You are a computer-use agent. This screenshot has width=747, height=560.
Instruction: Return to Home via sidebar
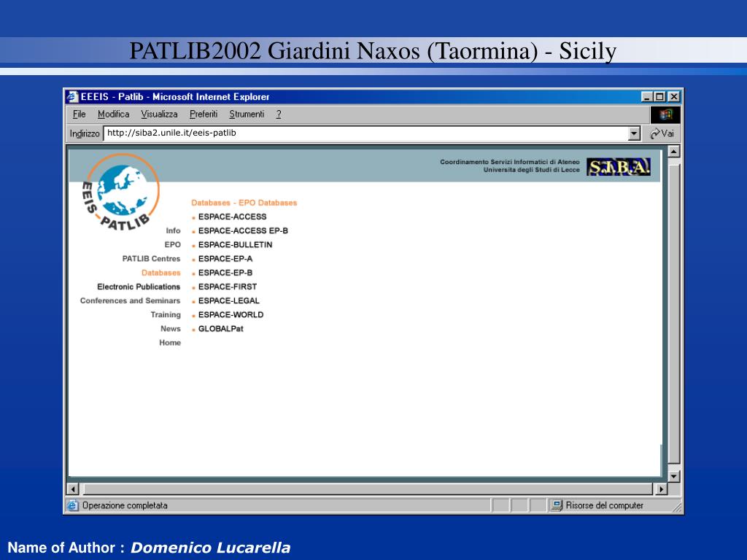170,343
